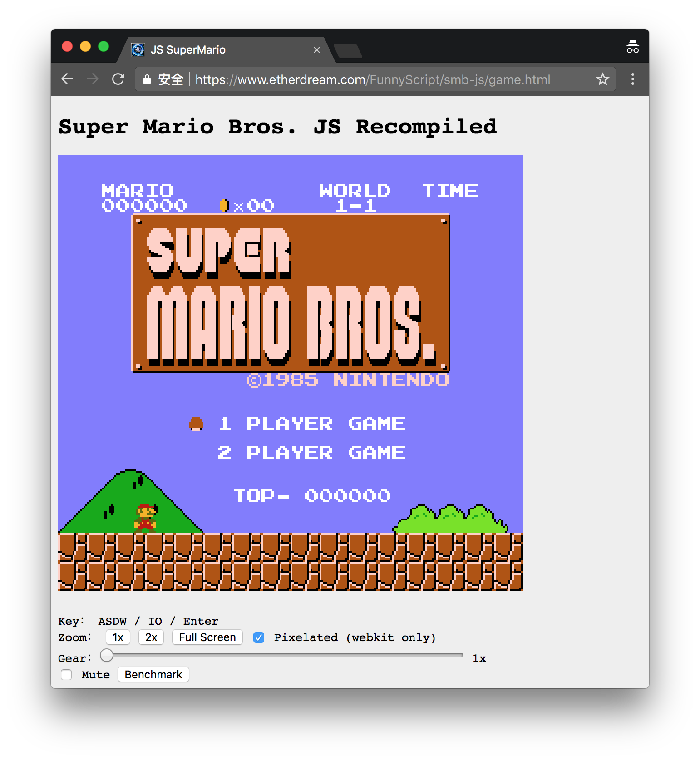Maximize the window with the green button
The height and width of the screenshot is (761, 700).
point(104,46)
